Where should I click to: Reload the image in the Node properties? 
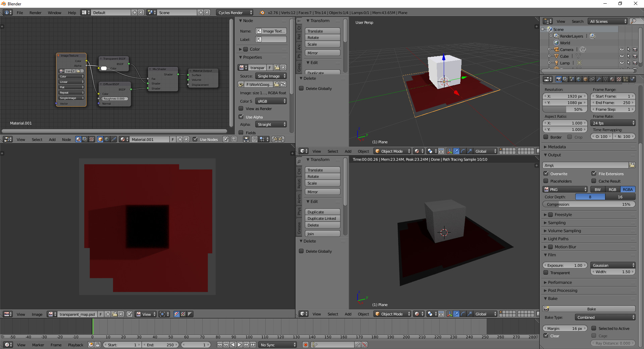(283, 84)
